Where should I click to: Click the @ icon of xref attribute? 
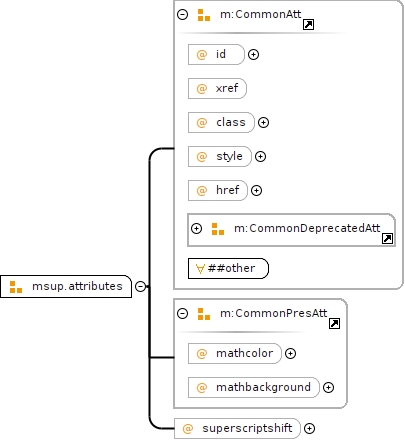202,89
